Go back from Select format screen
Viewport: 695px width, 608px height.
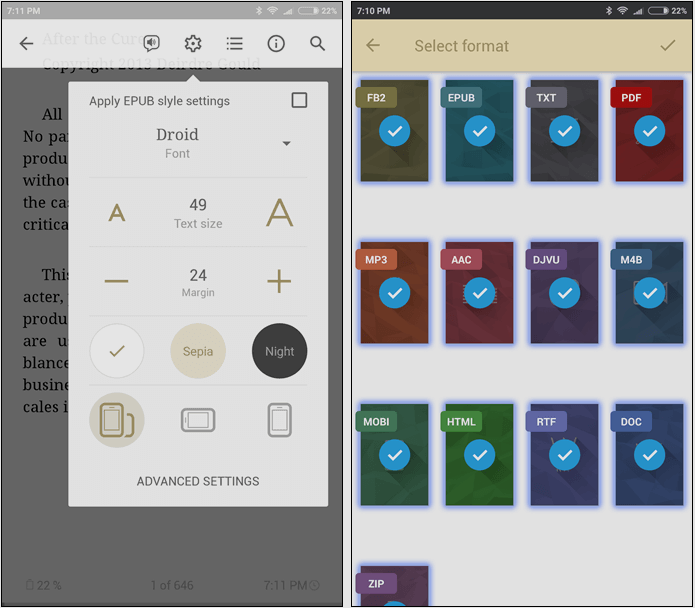(373, 45)
